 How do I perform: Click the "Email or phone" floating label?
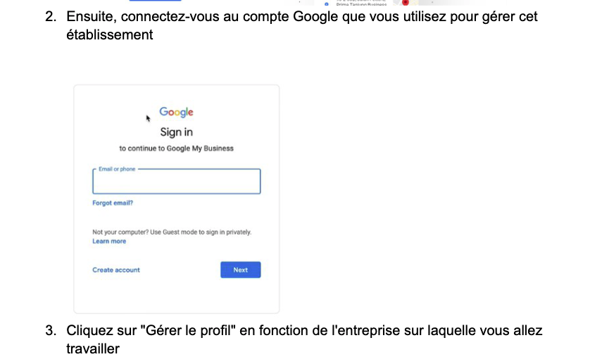pos(117,169)
